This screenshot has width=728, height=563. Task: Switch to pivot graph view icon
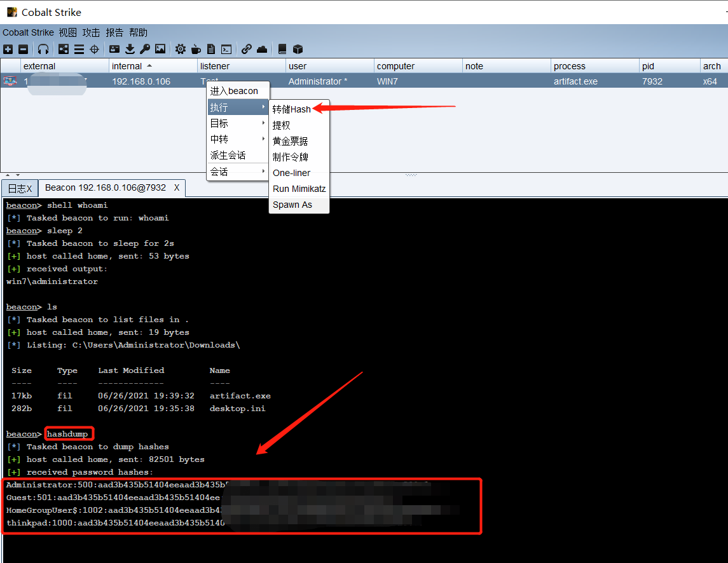pos(64,49)
